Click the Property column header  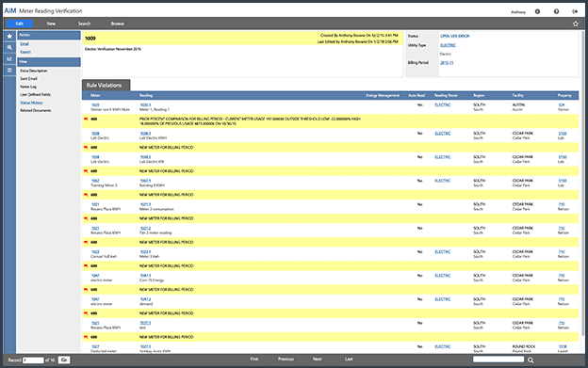pos(564,95)
